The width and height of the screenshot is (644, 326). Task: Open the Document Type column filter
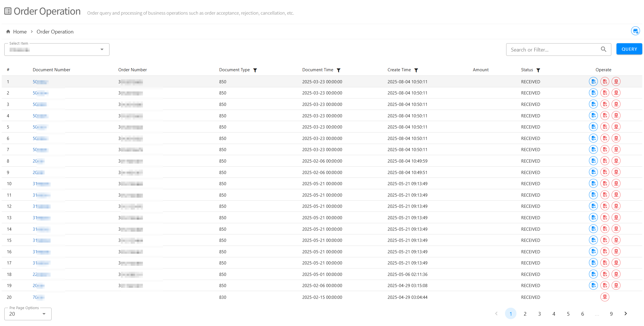(255, 70)
